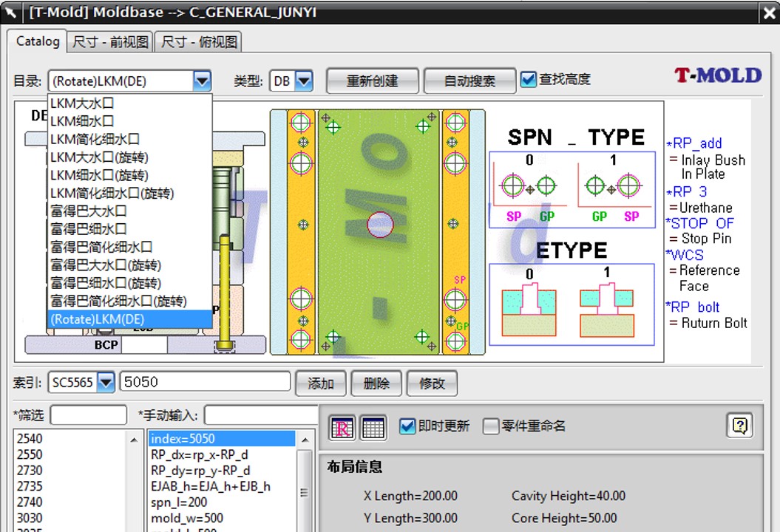Click up arrow of parameter list scrollbar
The height and width of the screenshot is (532, 780).
pos(305,440)
